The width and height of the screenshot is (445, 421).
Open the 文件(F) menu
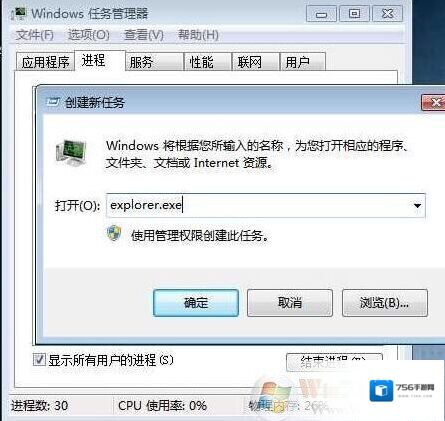point(34,35)
